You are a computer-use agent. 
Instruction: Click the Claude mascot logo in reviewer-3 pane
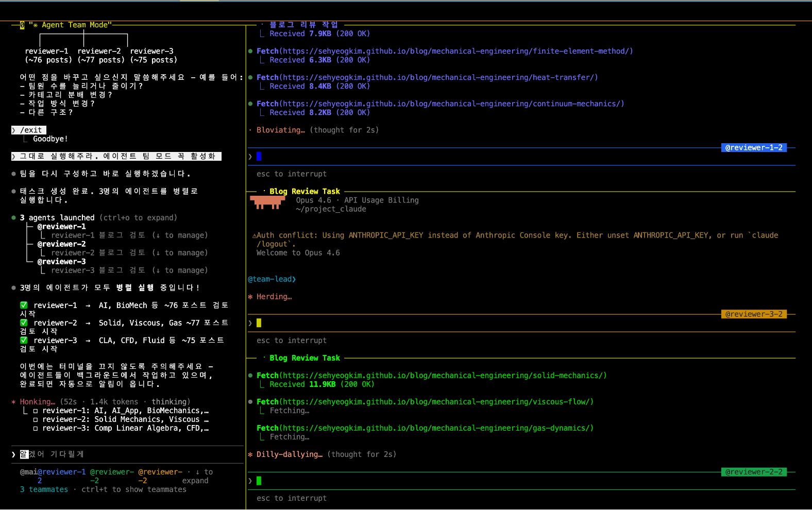click(267, 202)
